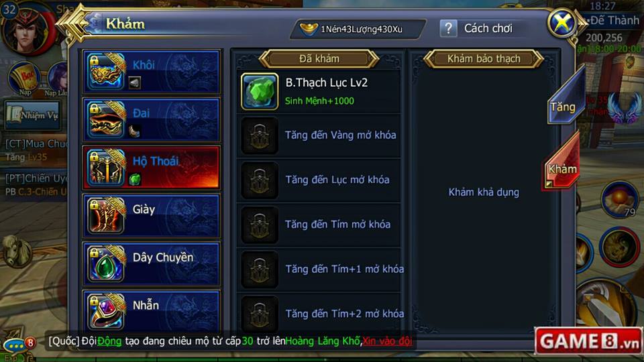644x362 pixels.
Task: Pick the Dây Chuyền necklace slot
Action: (151, 264)
